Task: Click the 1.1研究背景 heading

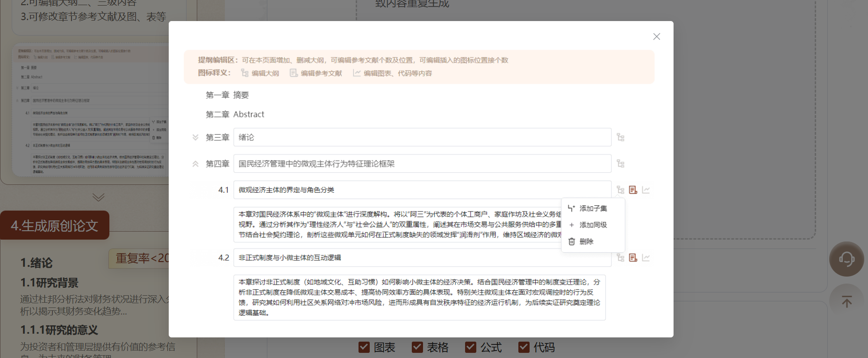Action: (x=50, y=283)
